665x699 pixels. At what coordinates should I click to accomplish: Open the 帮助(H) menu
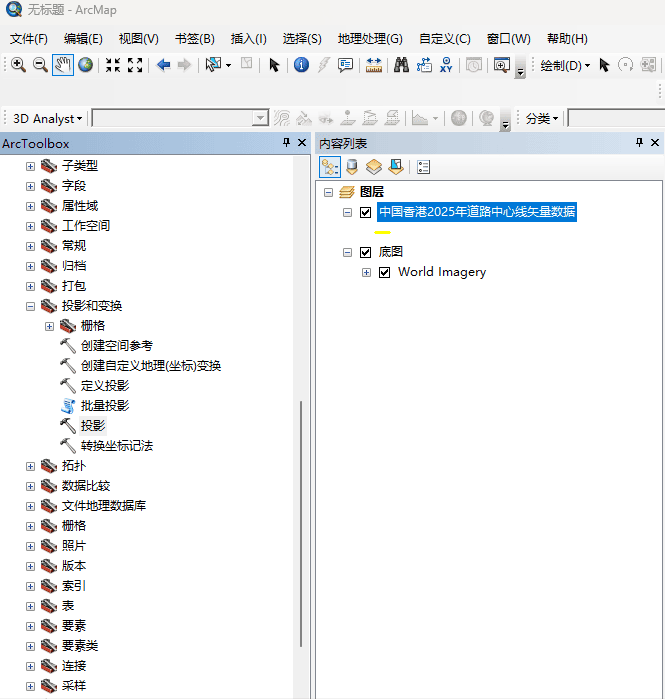pos(567,39)
